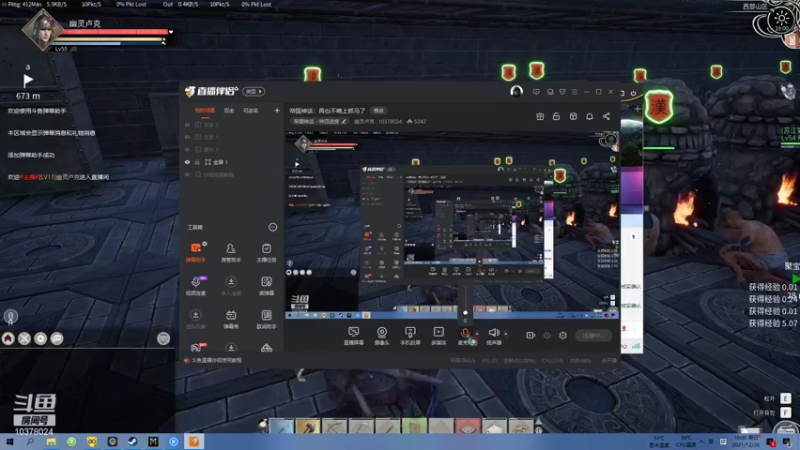Open the 主播任务 streamer task tool
800x450 pixels.
pos(266,252)
